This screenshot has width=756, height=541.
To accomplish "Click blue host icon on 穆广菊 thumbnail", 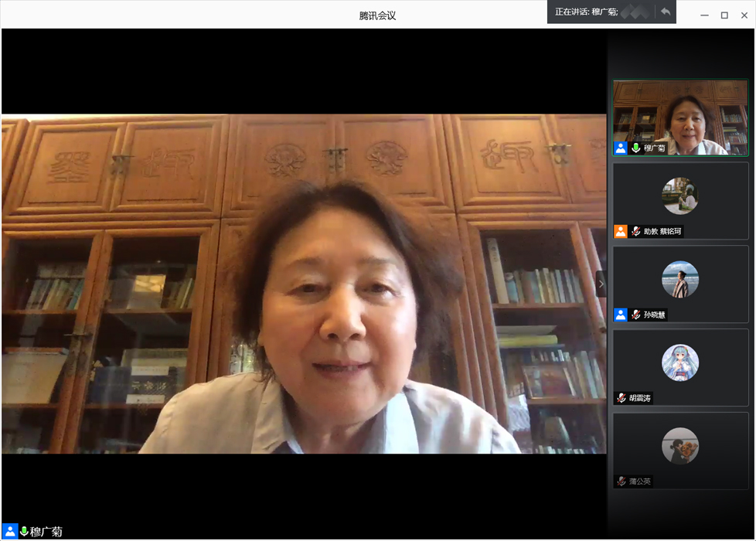I will click(620, 148).
